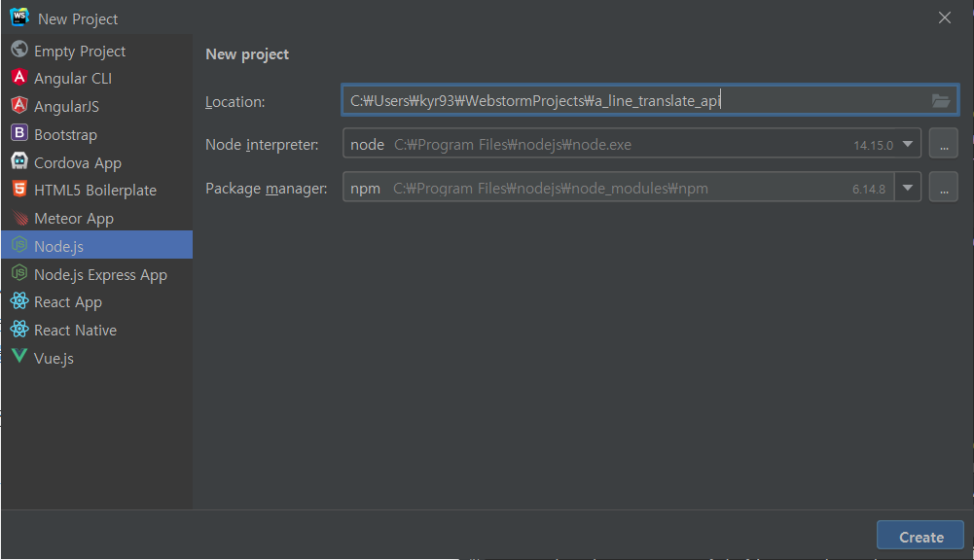Screen dimensions: 974x560
Task: Click the Node interpreter label
Action: coord(262,145)
